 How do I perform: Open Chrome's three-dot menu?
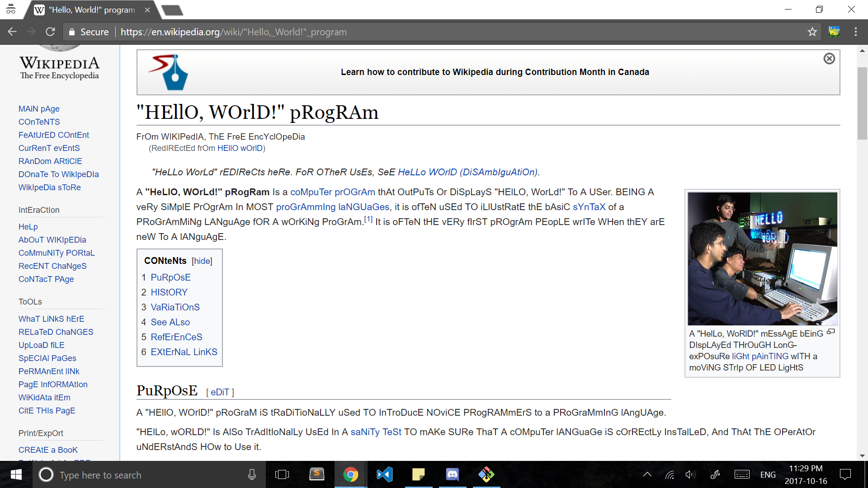pos(855,32)
